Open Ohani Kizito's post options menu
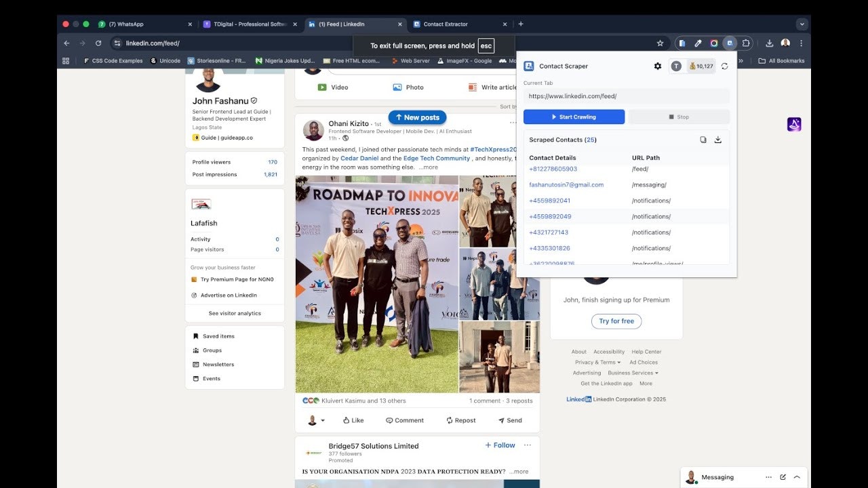The height and width of the screenshot is (488, 868). pyautogui.click(x=513, y=123)
